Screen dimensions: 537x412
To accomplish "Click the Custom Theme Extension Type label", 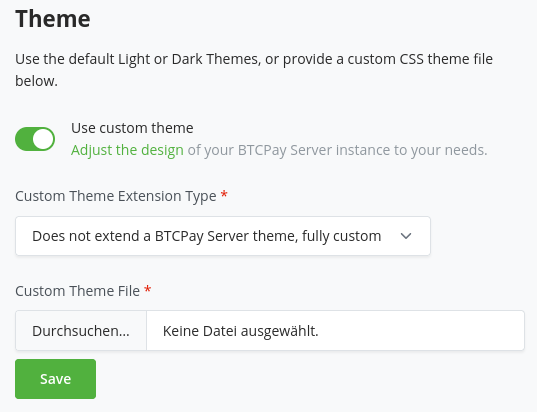I will pyautogui.click(x=116, y=196).
